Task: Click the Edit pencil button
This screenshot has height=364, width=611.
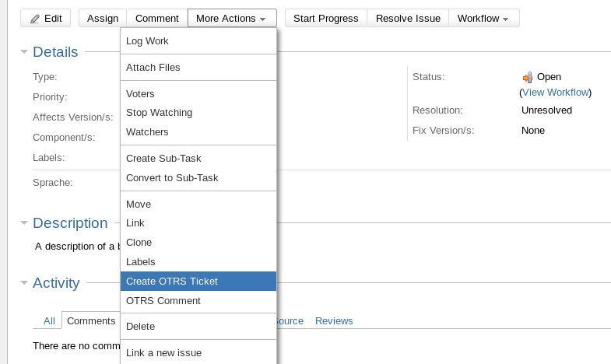Action: coord(45,18)
